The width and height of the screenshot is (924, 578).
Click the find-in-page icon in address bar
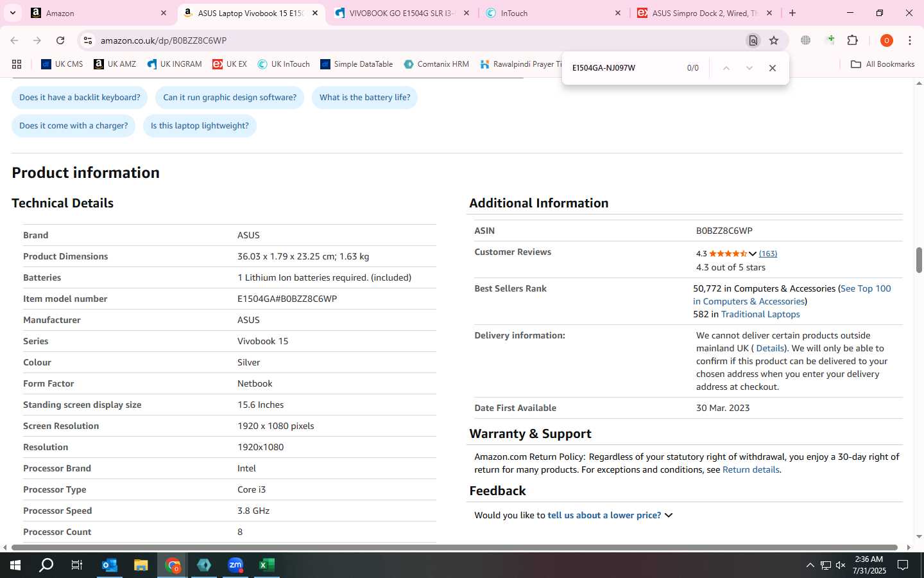(x=753, y=40)
